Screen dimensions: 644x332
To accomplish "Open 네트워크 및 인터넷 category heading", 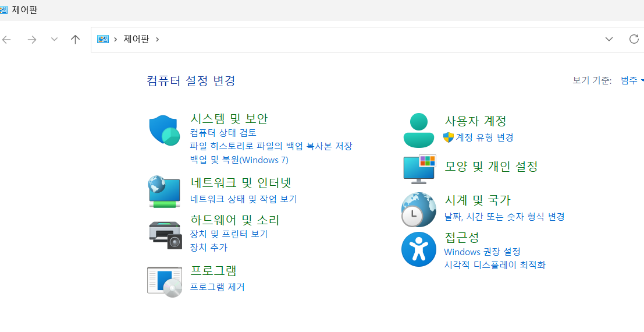I will pos(241,182).
